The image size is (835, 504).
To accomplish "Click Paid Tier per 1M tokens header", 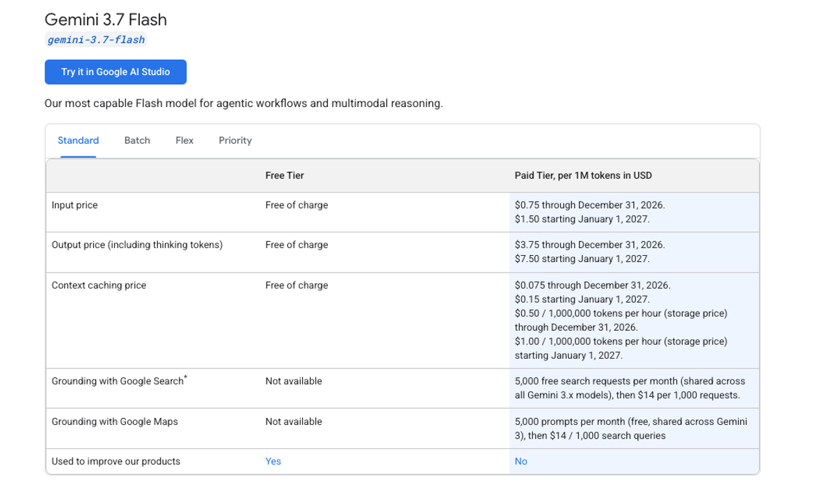I will coord(583,175).
